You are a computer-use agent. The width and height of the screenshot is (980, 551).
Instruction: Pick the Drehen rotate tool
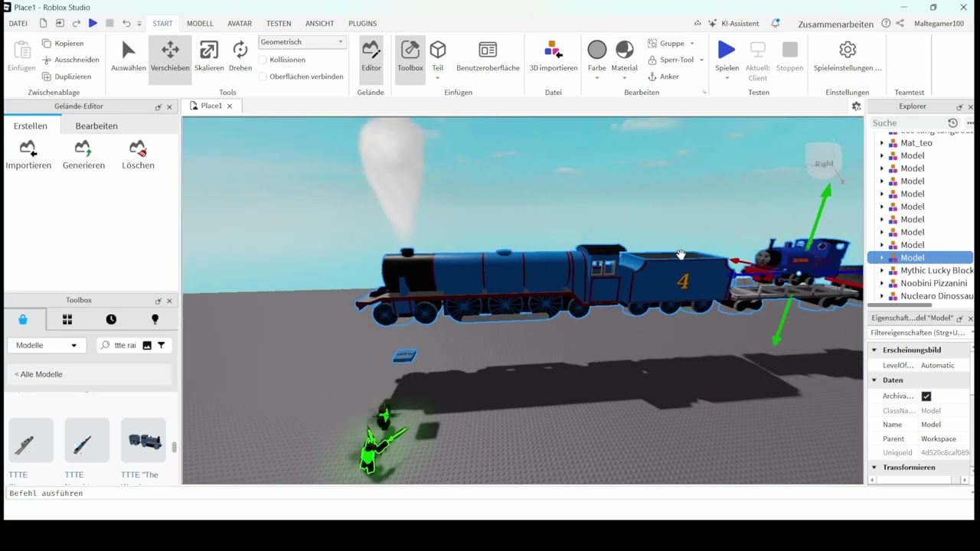coord(240,57)
